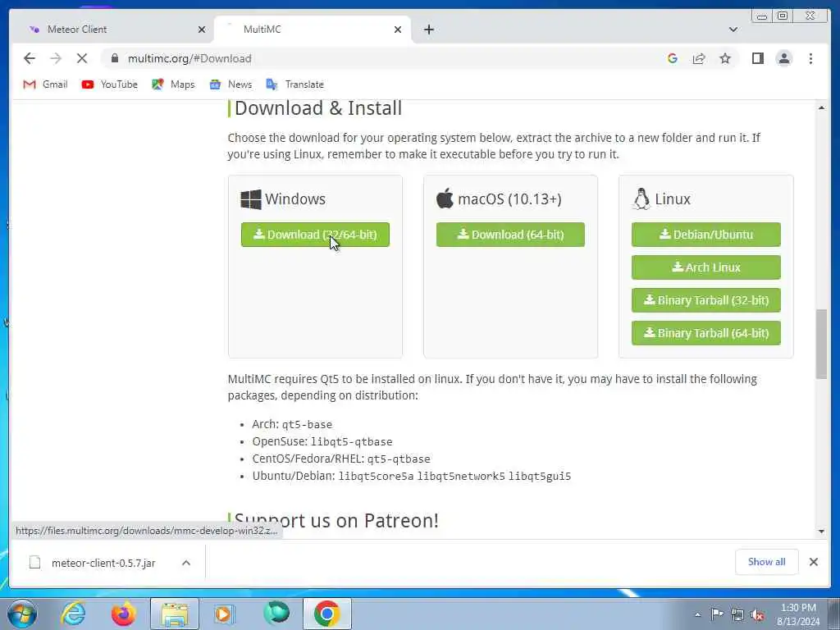Download the Arch Linux package

[705, 267]
